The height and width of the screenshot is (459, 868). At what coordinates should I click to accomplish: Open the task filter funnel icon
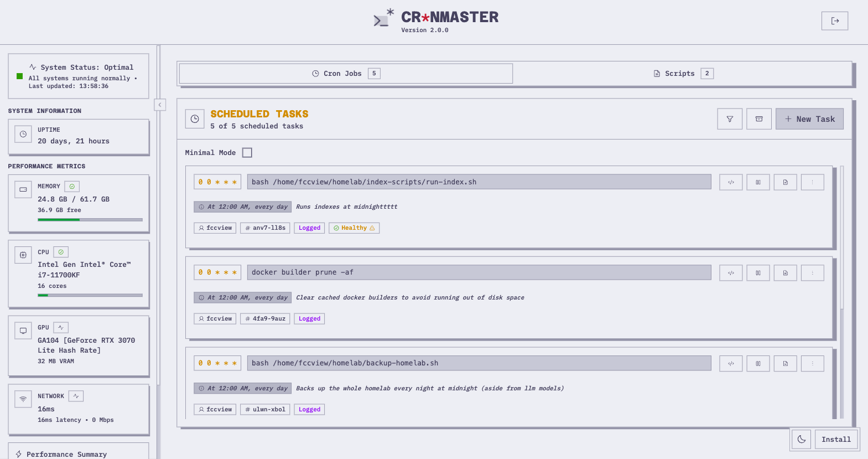[730, 119]
